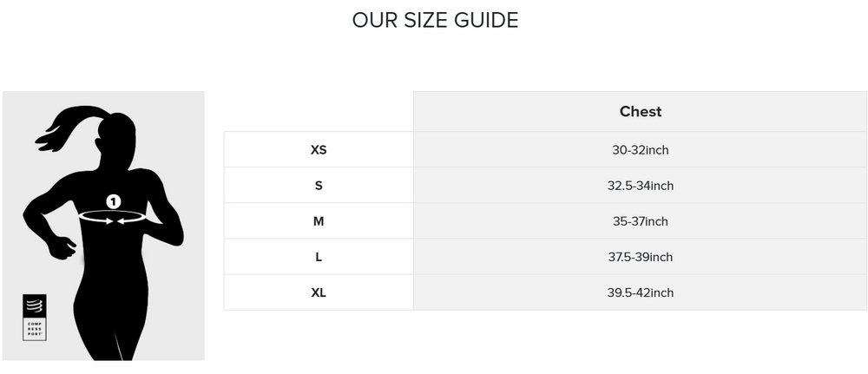Click the Compressport text badge below logo
The height and width of the screenshot is (374, 868).
[x=35, y=330]
